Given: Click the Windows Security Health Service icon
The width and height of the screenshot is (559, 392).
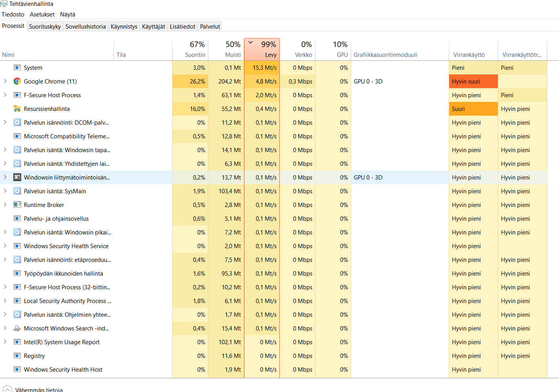Looking at the screenshot, I should tap(17, 246).
